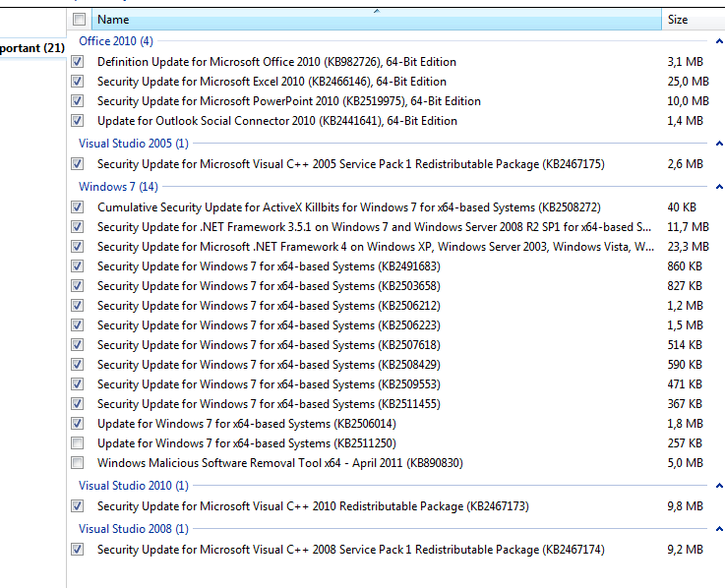This screenshot has width=725, height=588.
Task: Uncheck Windows 7 security update KB2506223
Action: coord(77,324)
